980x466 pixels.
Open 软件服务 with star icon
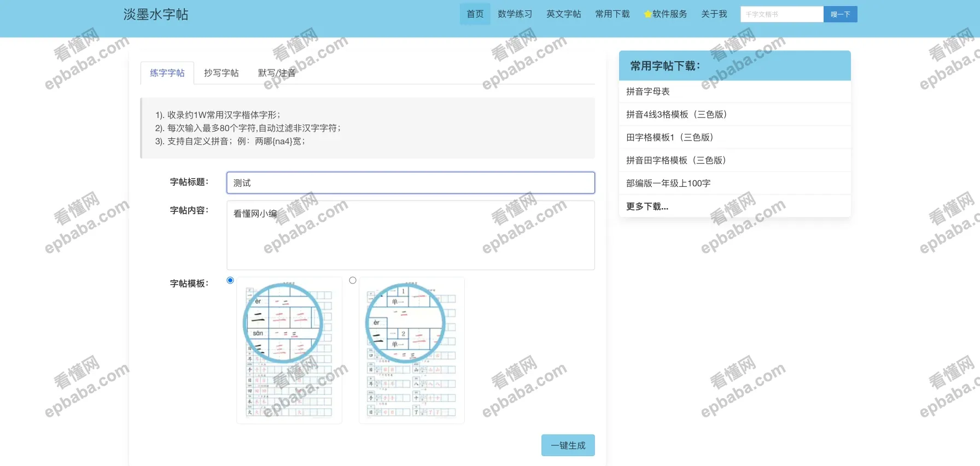[665, 14]
